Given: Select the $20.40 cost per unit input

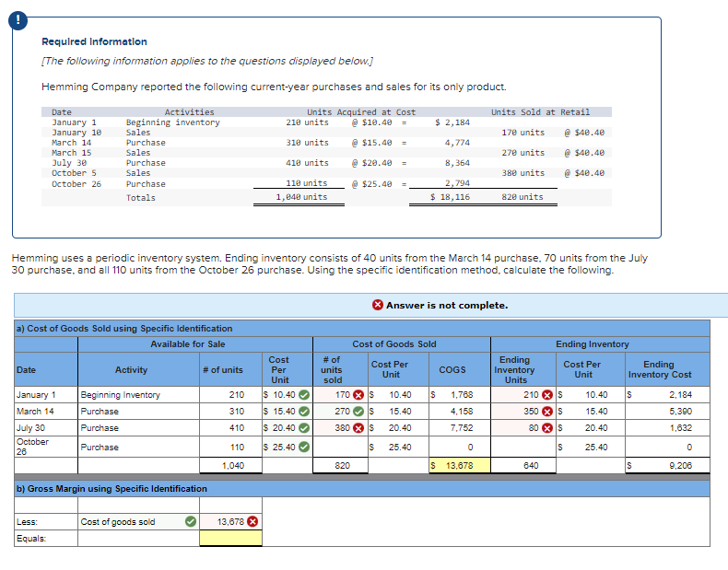Looking at the screenshot, I should pos(288,428).
